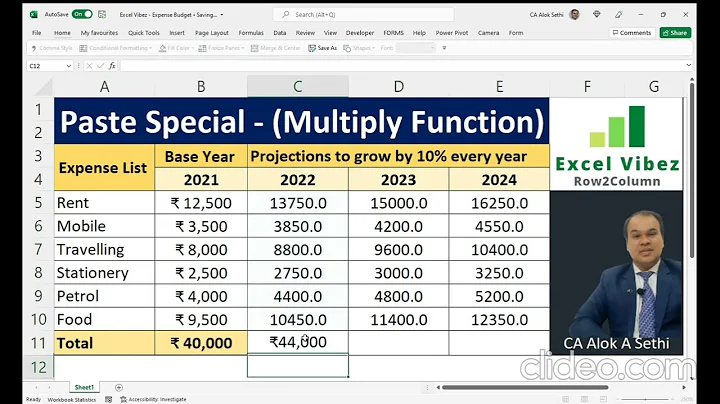720x404 pixels.
Task: Select cell showing ₹44,000
Action: [x=298, y=342]
